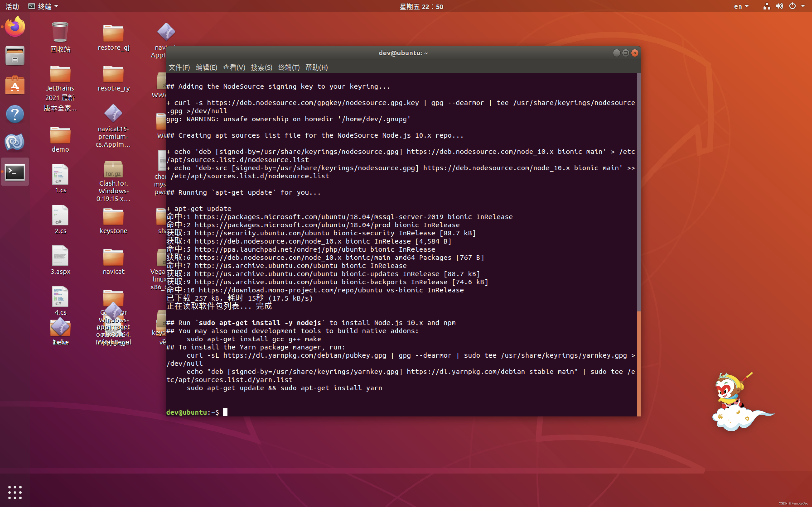
Task: Open the trash 回收站 desktop icon
Action: pyautogui.click(x=60, y=33)
